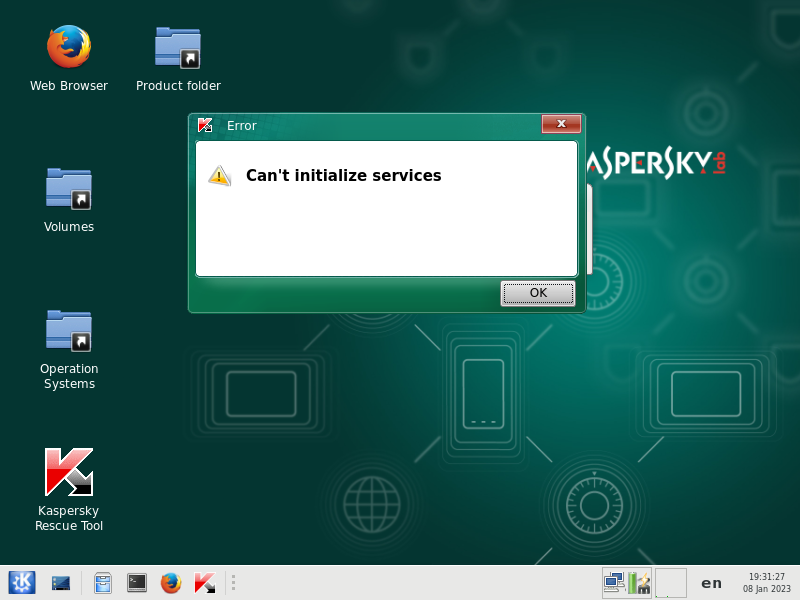Close the Error dialog window
The image size is (800, 600).
(561, 124)
